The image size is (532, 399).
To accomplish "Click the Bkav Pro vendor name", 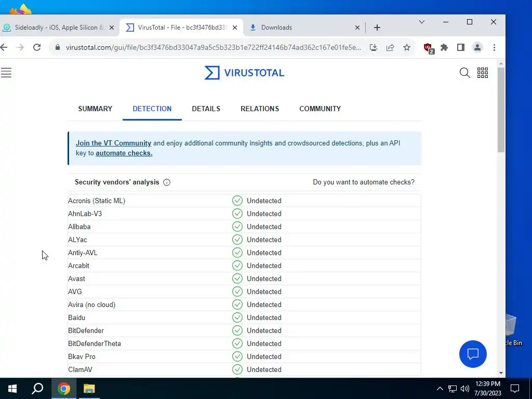I will coord(82,356).
